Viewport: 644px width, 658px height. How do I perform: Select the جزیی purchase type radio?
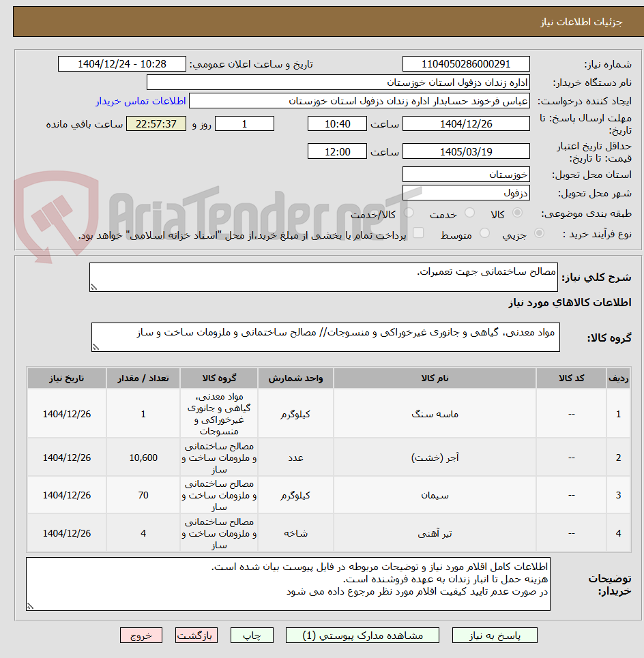pos(539,233)
